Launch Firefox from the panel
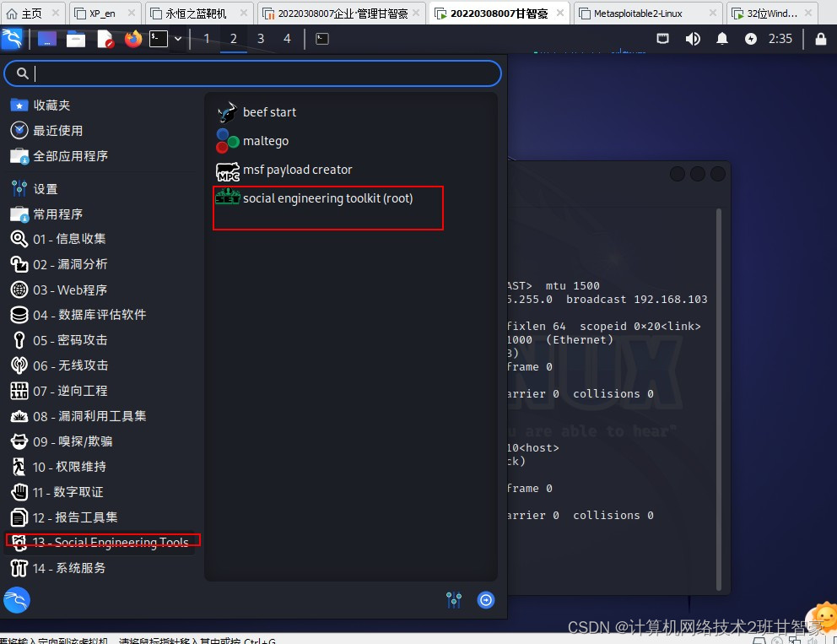Screen dimensions: 837x644 tap(133, 39)
